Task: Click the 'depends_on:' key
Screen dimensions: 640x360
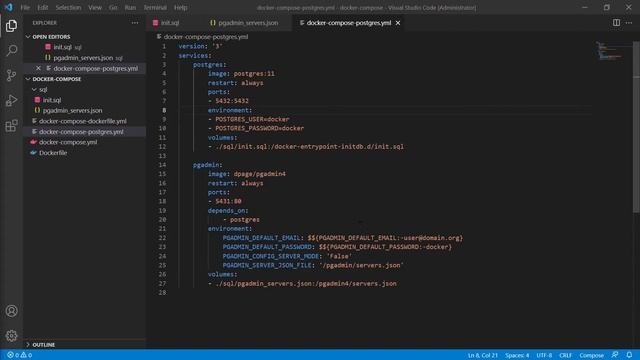Action: 228,211
